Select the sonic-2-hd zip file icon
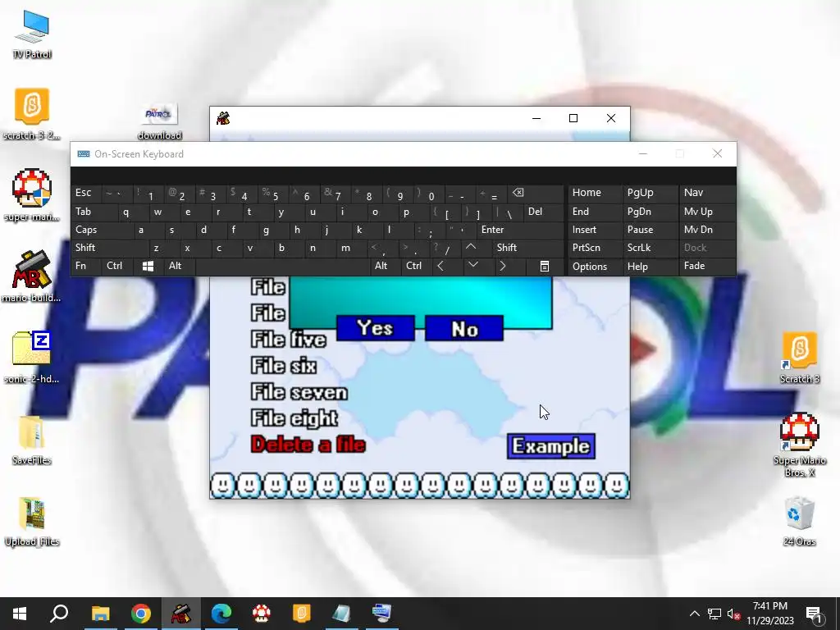Screen dimensions: 840x630 click(x=32, y=358)
